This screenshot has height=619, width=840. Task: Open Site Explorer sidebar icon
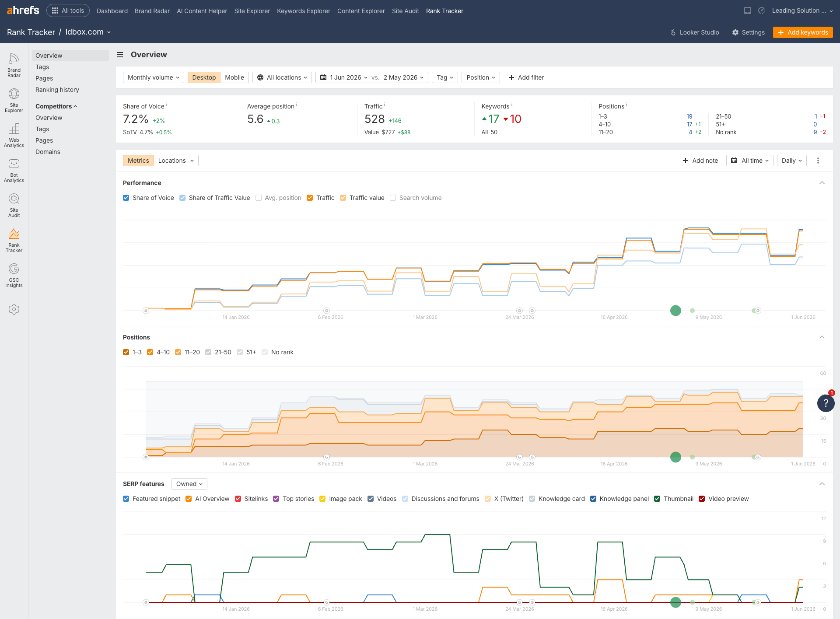point(14,100)
